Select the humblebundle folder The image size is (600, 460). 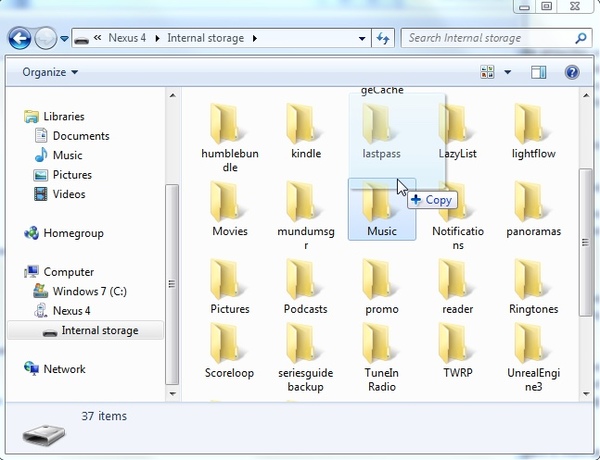pos(230,138)
